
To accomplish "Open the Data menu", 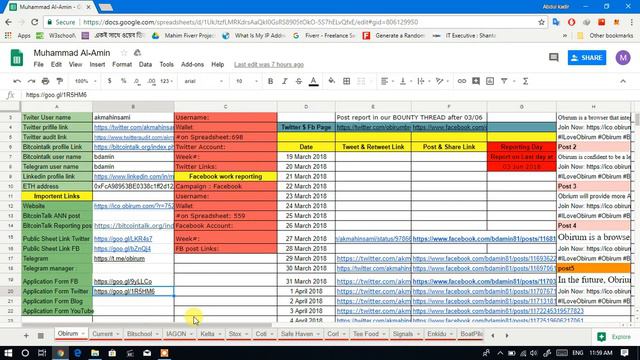I will point(145,64).
